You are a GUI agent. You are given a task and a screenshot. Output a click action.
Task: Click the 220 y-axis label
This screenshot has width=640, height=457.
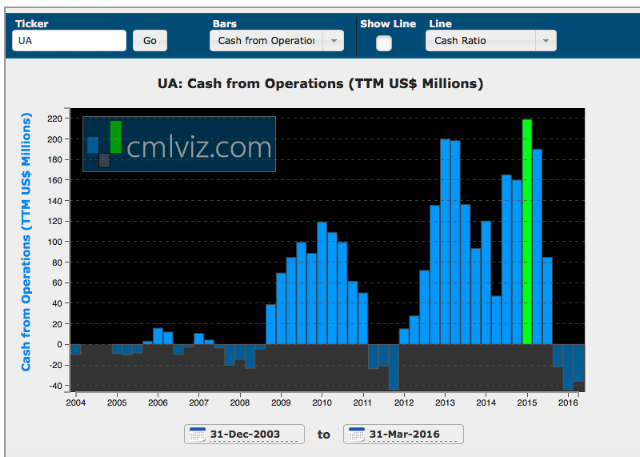[55, 119]
